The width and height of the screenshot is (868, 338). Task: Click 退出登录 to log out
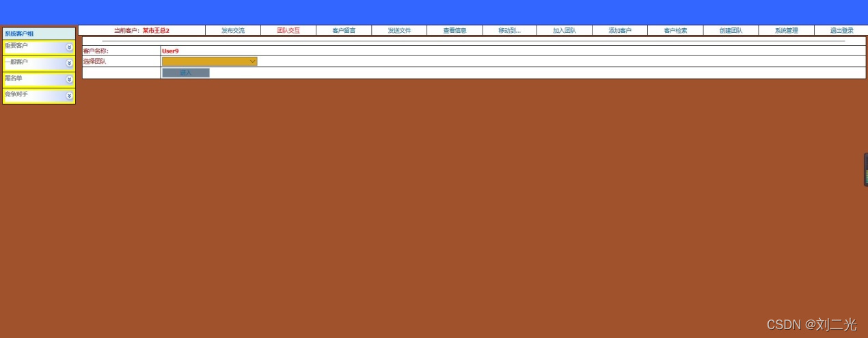841,31
